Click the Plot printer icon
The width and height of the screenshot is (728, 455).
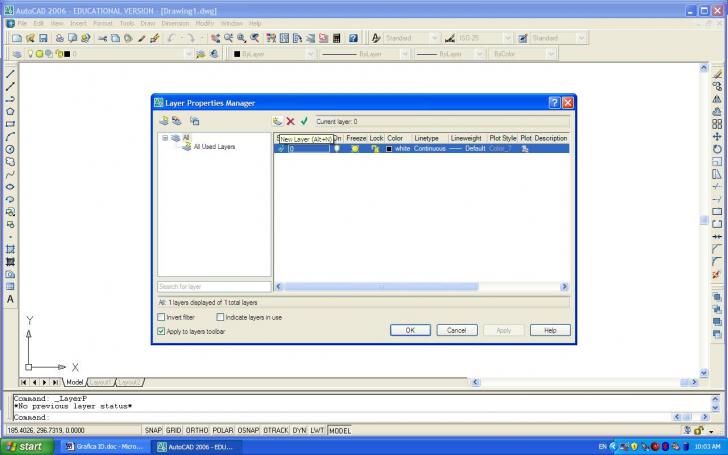[x=59, y=38]
